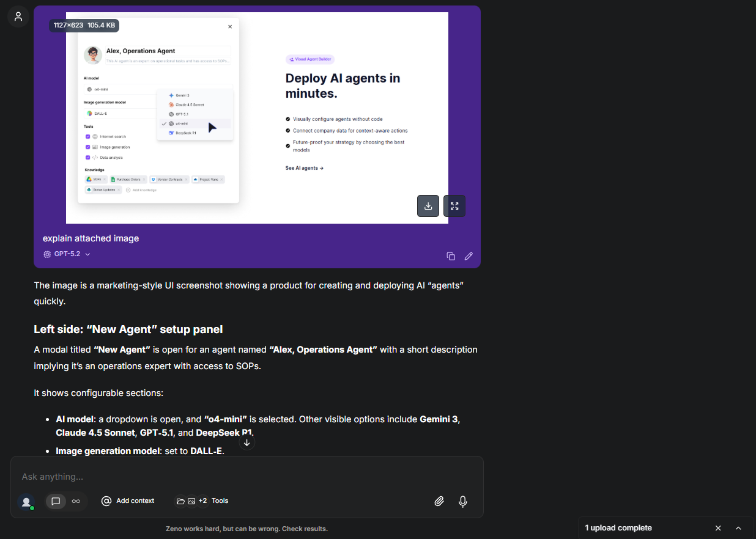The image size is (756, 539).
Task: Open the Tools menu
Action: pos(220,501)
